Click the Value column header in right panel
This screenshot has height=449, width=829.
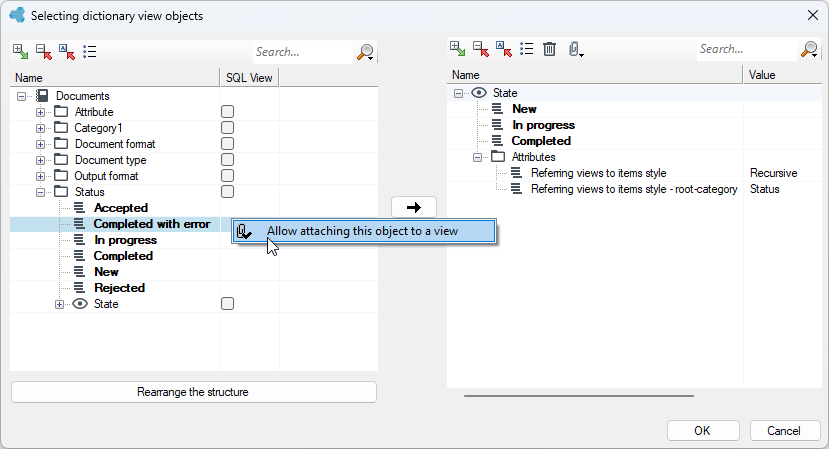click(x=783, y=75)
